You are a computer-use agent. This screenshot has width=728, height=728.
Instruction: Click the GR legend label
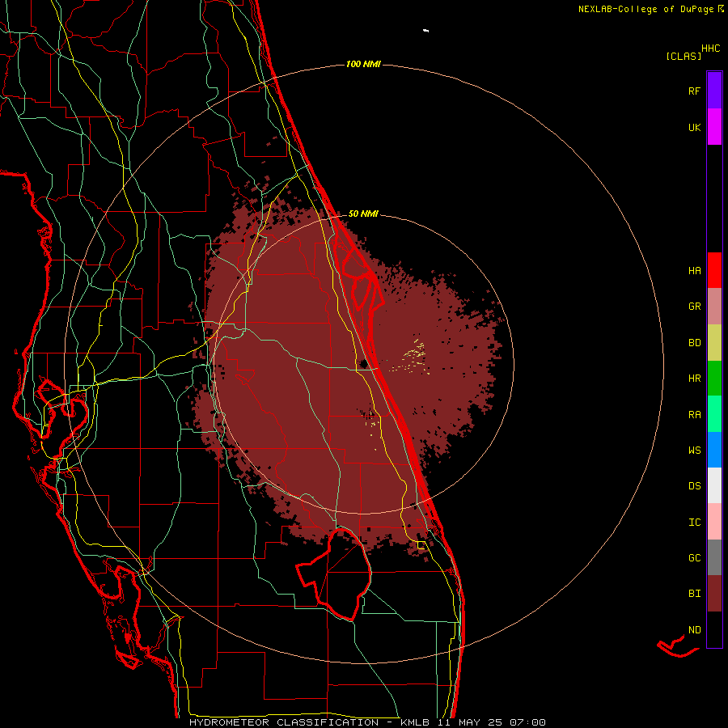click(x=694, y=307)
